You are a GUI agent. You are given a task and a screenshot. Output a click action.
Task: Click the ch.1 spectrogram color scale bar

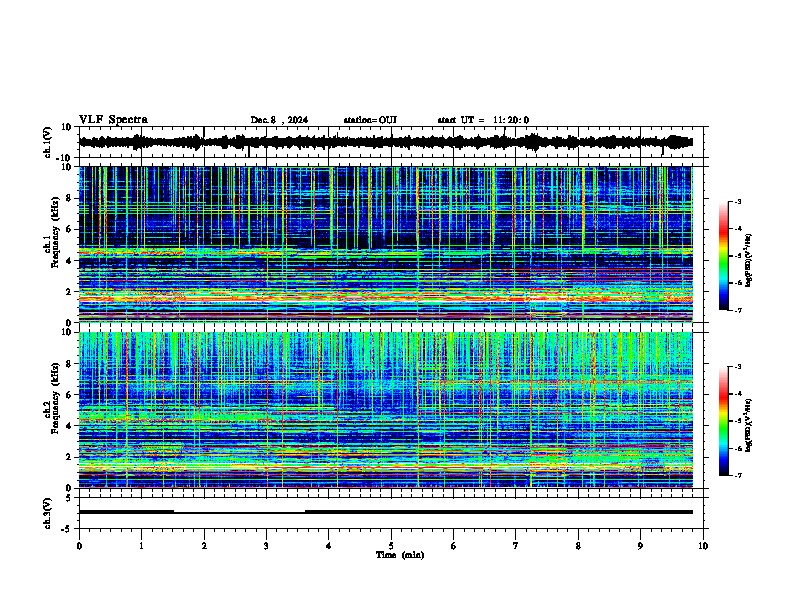pos(724,256)
